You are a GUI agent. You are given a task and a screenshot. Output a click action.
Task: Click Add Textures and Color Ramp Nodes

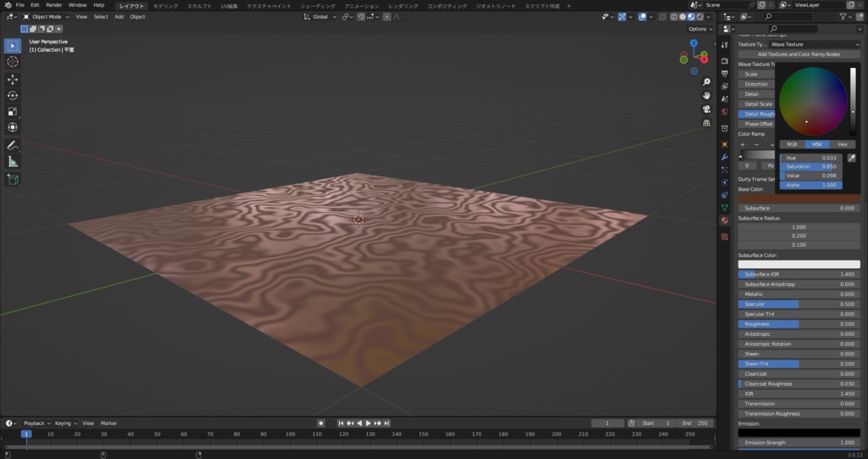pyautogui.click(x=798, y=54)
